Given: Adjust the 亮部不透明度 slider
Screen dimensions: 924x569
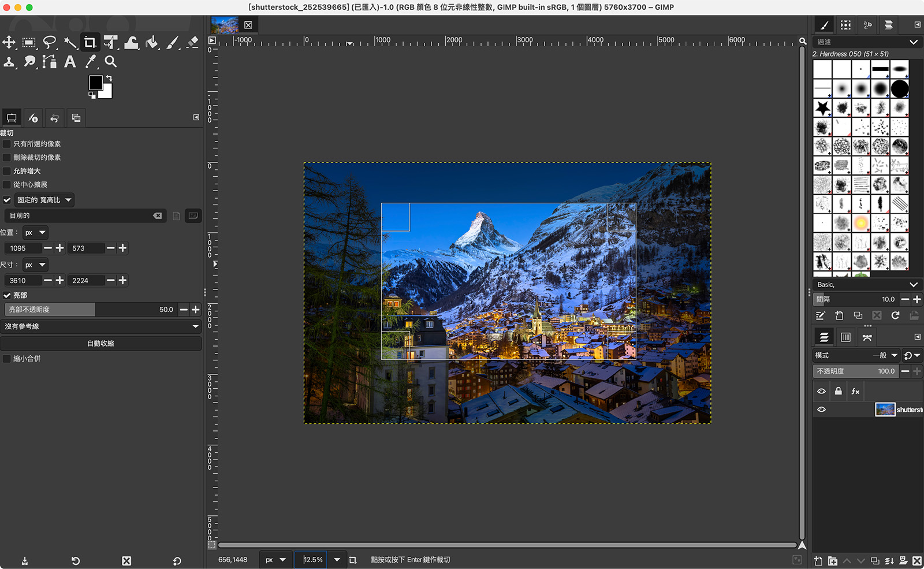Looking at the screenshot, I should (x=90, y=310).
